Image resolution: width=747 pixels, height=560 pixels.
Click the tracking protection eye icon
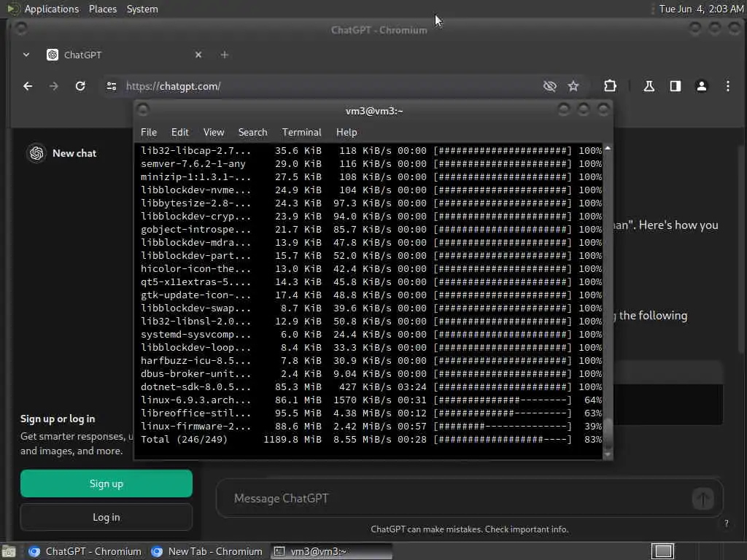550,86
